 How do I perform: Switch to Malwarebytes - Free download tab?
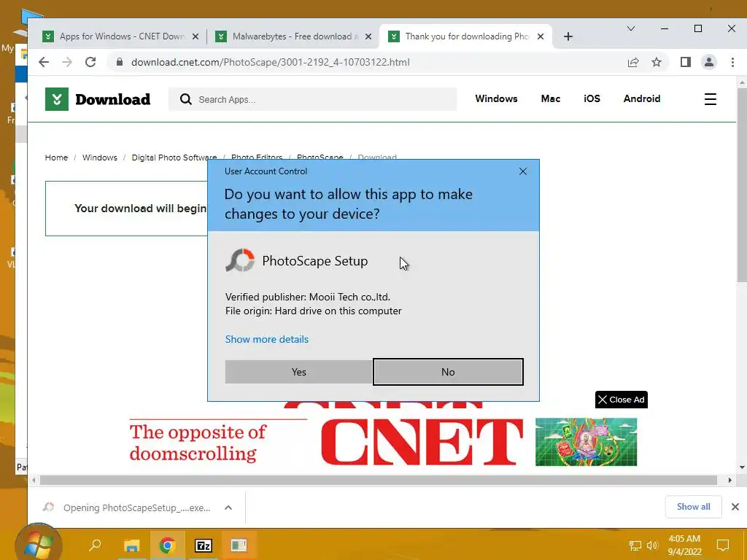click(x=287, y=36)
